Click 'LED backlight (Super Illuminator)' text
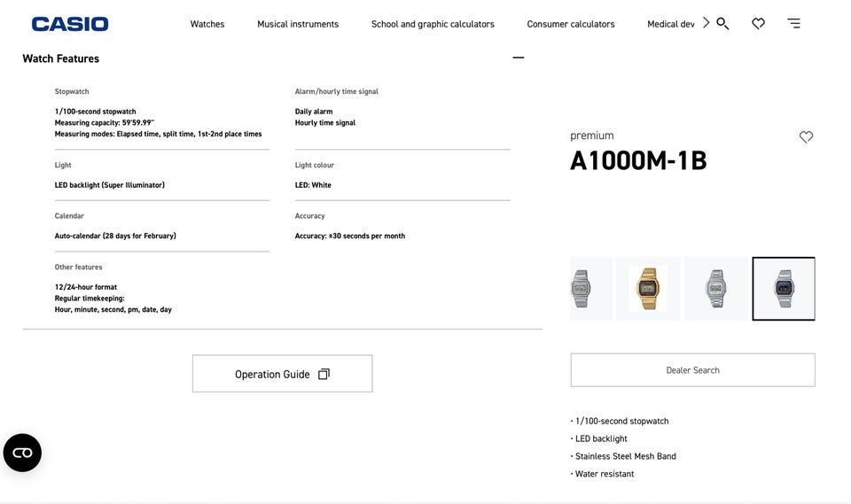 (110, 185)
